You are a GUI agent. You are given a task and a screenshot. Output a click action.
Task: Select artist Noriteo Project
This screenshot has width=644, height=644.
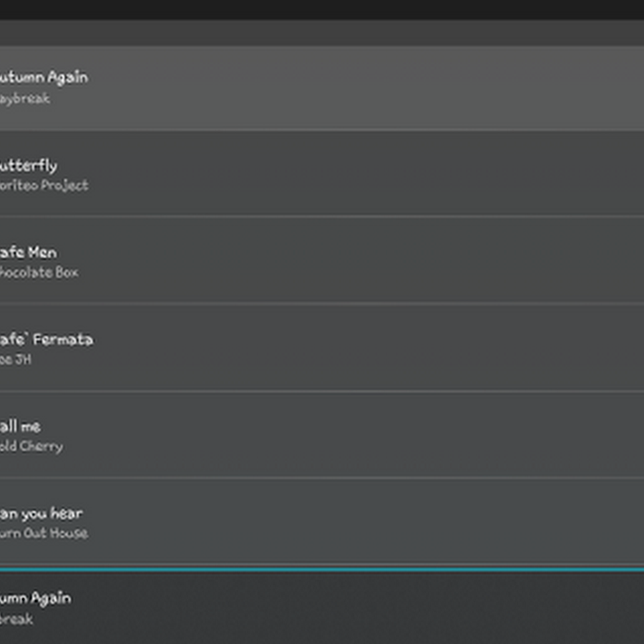[x=44, y=185]
